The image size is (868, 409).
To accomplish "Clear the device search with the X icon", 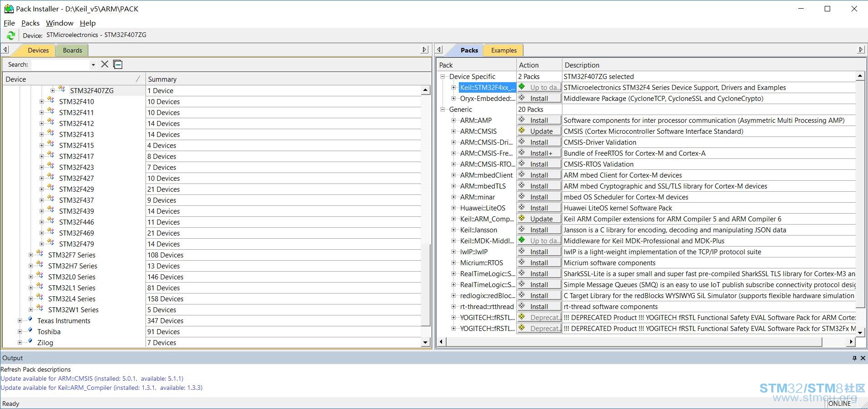I will click(104, 64).
